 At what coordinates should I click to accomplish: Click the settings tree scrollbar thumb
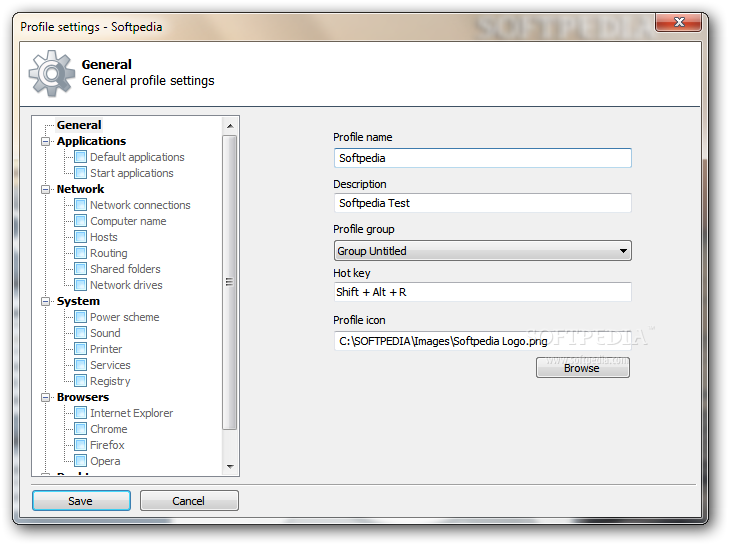229,282
